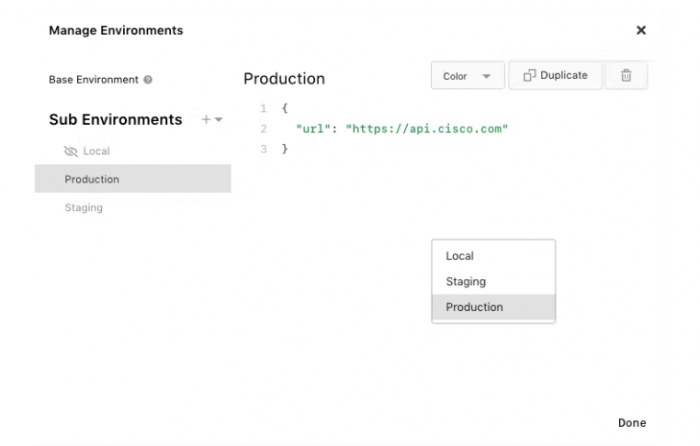
Task: Choose Local from the popup menu
Action: [493, 256]
